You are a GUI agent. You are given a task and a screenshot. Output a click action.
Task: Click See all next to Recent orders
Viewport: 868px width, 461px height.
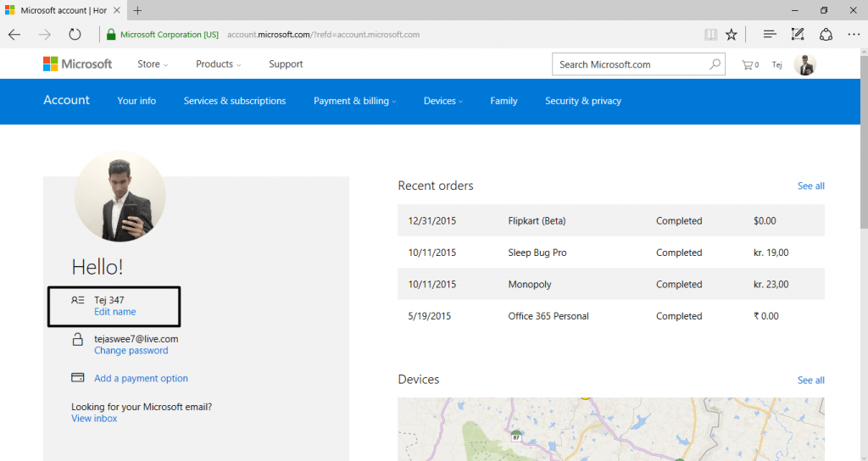(x=811, y=186)
